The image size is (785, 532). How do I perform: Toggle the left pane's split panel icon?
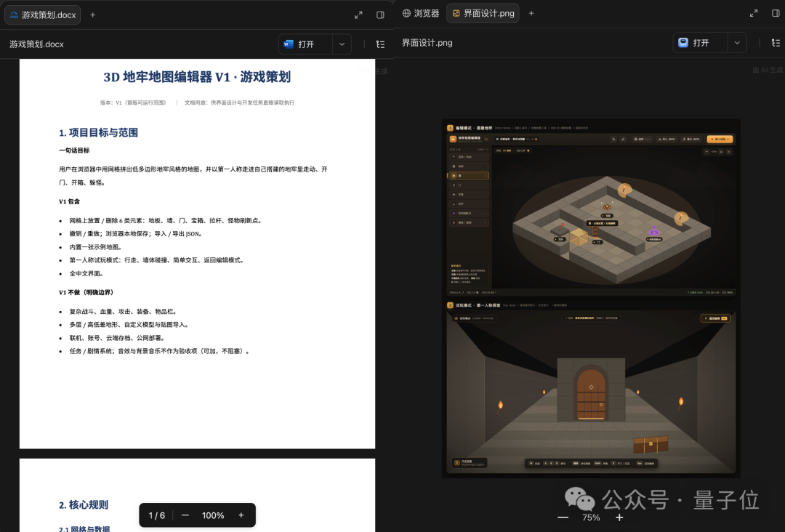[380, 15]
